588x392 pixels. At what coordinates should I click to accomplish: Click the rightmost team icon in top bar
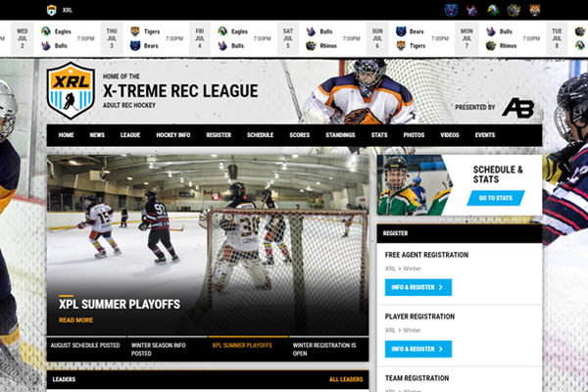point(535,10)
